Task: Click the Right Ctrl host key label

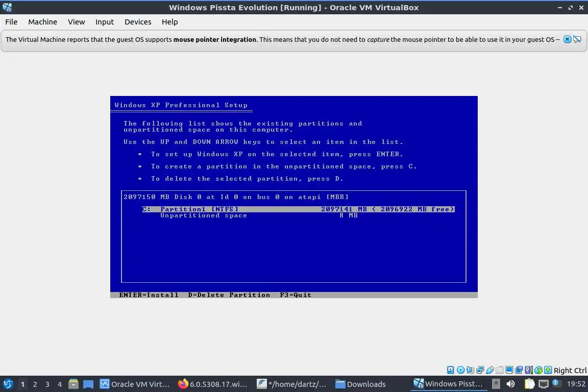Action: 570,370
